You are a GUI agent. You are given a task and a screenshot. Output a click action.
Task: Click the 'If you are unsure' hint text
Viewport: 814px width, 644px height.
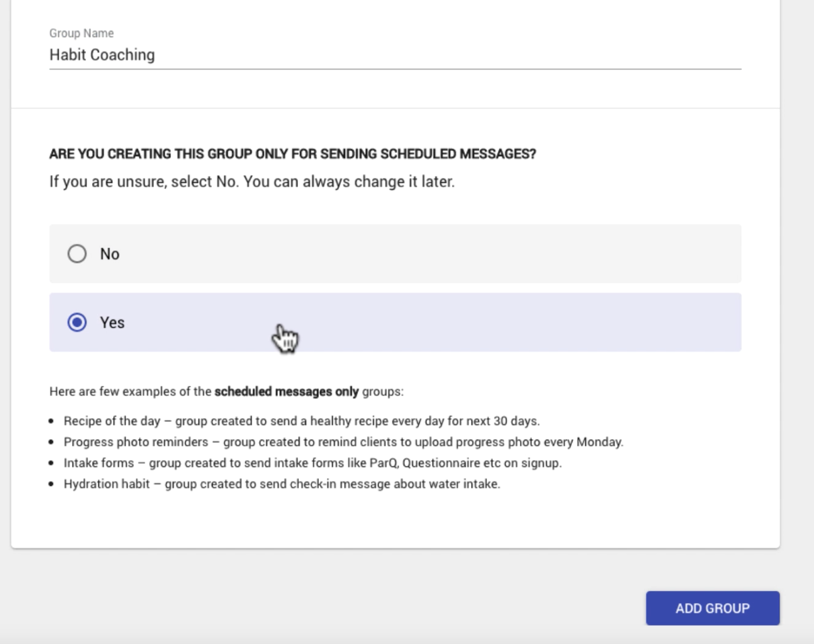pyautogui.click(x=252, y=182)
